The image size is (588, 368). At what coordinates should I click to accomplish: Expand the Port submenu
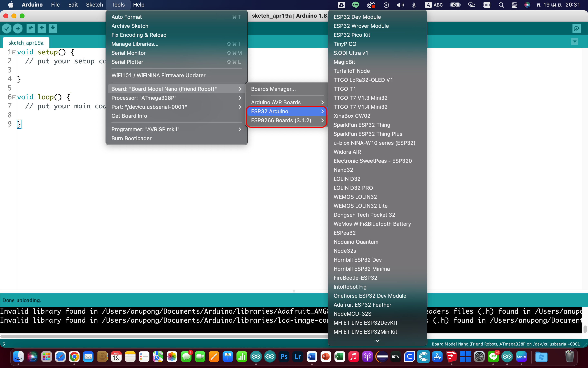[176, 107]
